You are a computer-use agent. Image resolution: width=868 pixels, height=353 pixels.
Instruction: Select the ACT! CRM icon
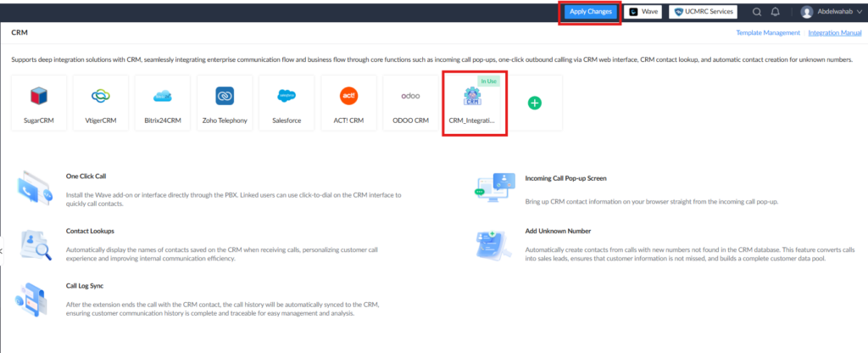click(348, 96)
